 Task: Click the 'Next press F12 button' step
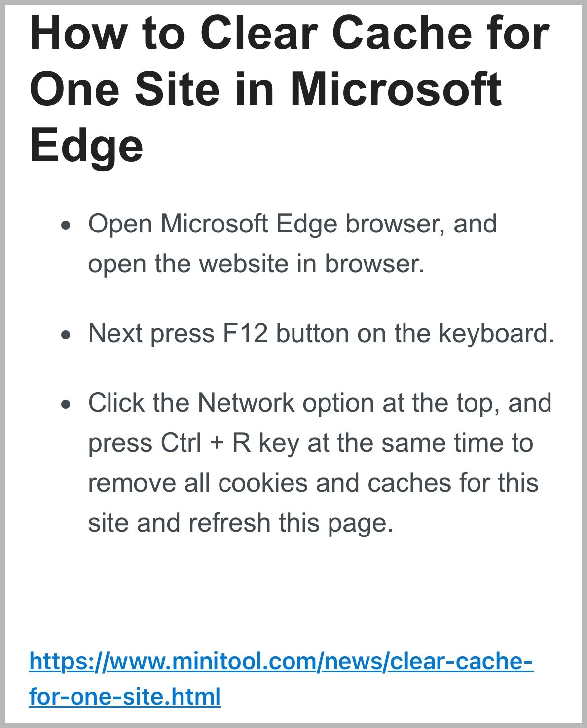321,333
